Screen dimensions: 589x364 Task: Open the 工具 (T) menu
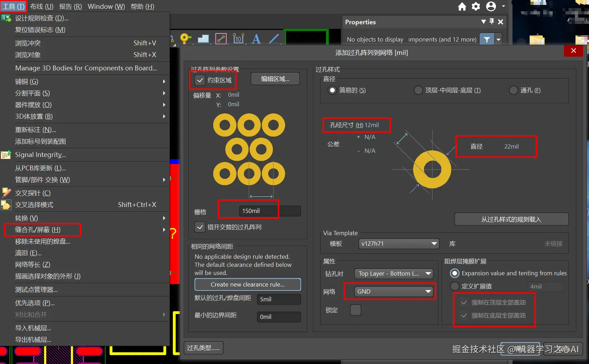(x=13, y=6)
